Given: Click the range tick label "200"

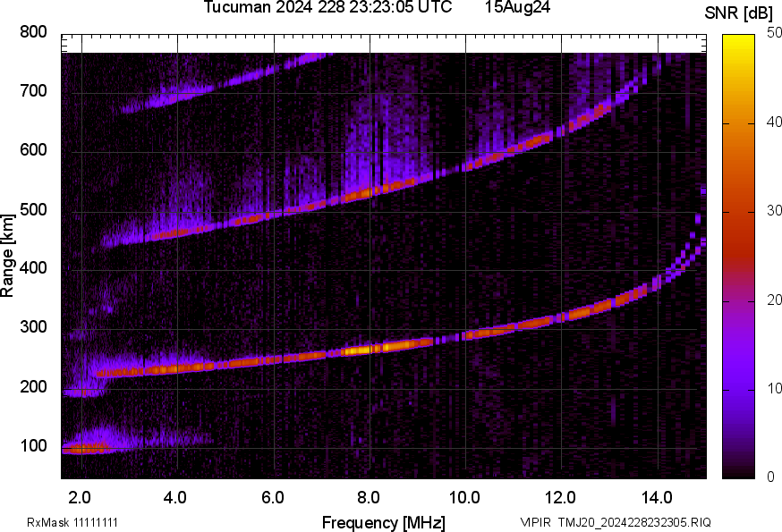Looking at the screenshot, I should [33, 387].
